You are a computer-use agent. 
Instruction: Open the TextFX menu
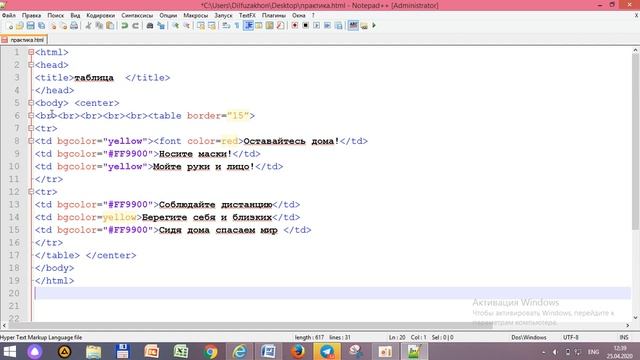click(x=247, y=15)
